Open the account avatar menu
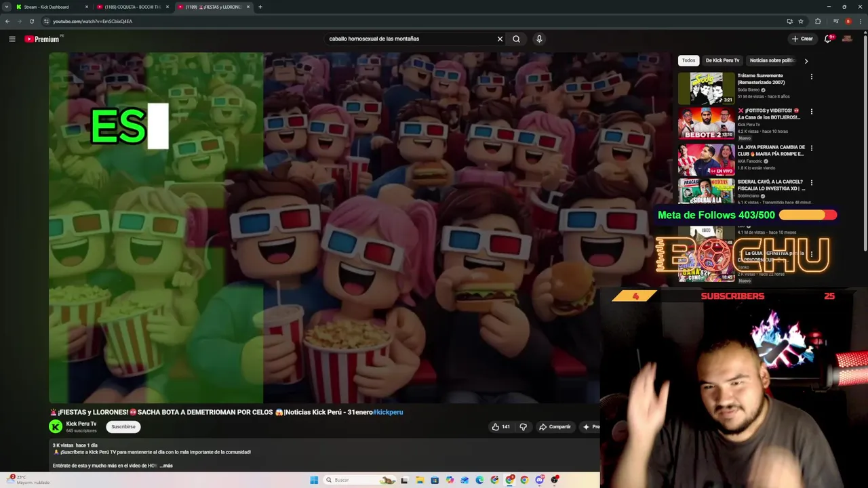The height and width of the screenshot is (488, 868). [847, 39]
